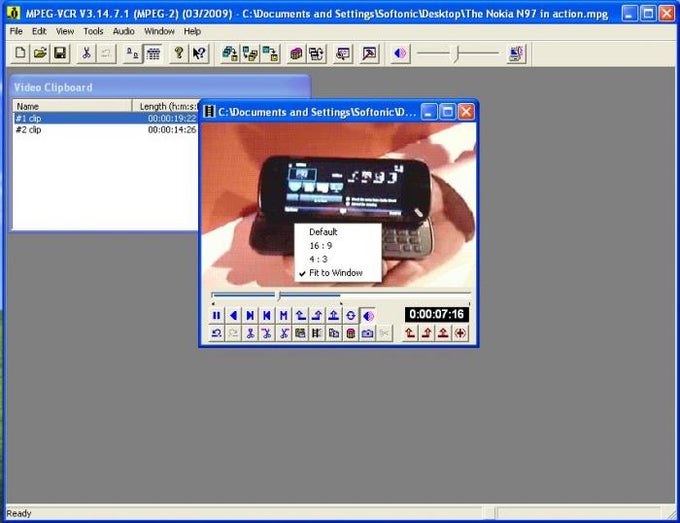680x523 pixels.
Task: Click copy-to-clipboard icon right of scissors
Action: pyautogui.click(x=300, y=333)
